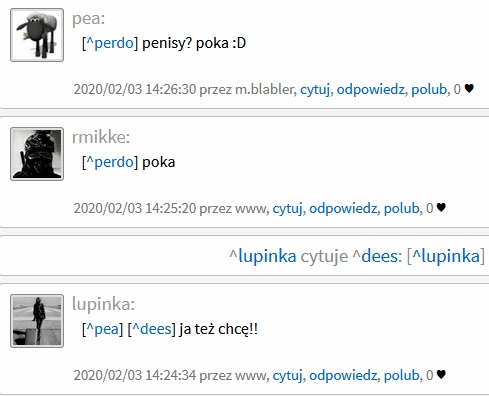
Task: Click odpowiedz under rmikke's post
Action: point(343,208)
